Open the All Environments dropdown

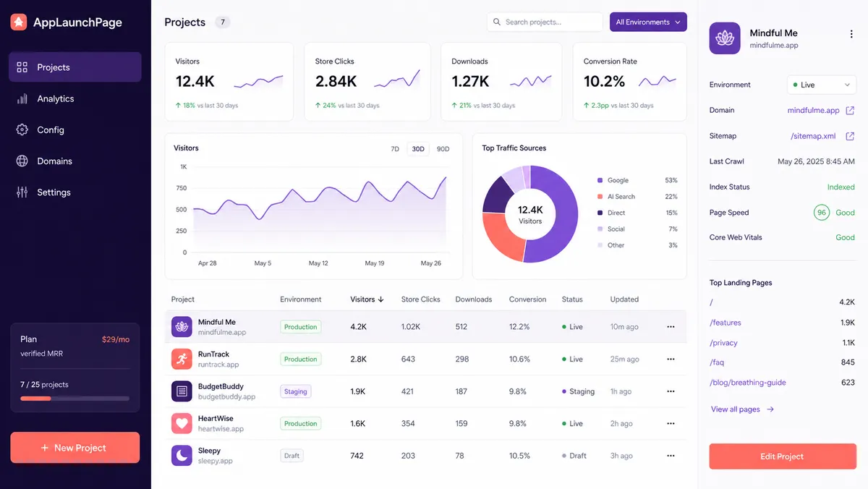coord(648,22)
